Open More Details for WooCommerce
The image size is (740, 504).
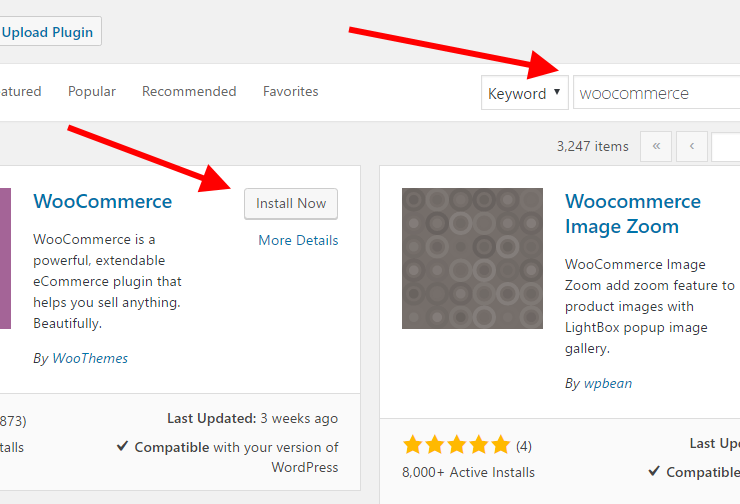298,240
